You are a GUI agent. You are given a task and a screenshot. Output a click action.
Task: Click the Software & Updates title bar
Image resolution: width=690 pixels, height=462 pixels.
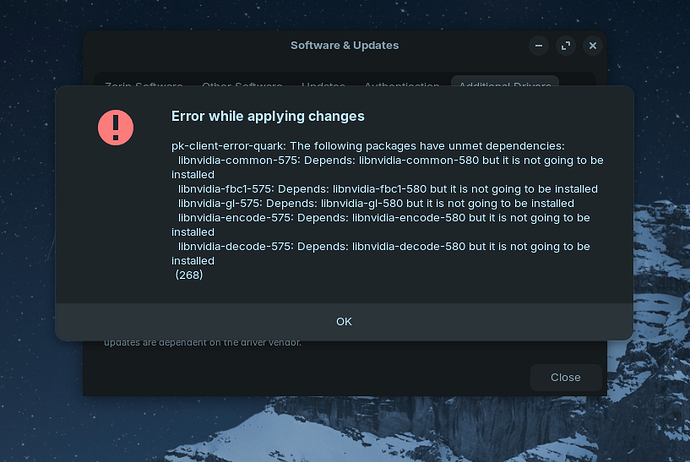[x=344, y=45]
